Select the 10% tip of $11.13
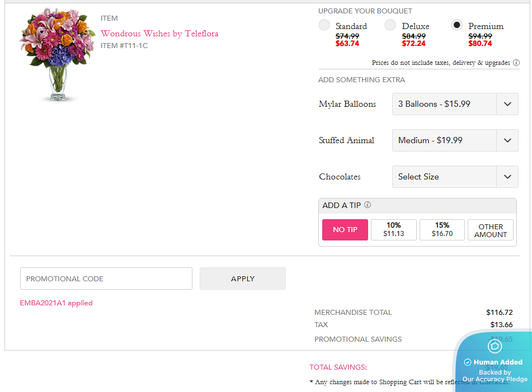 (394, 230)
